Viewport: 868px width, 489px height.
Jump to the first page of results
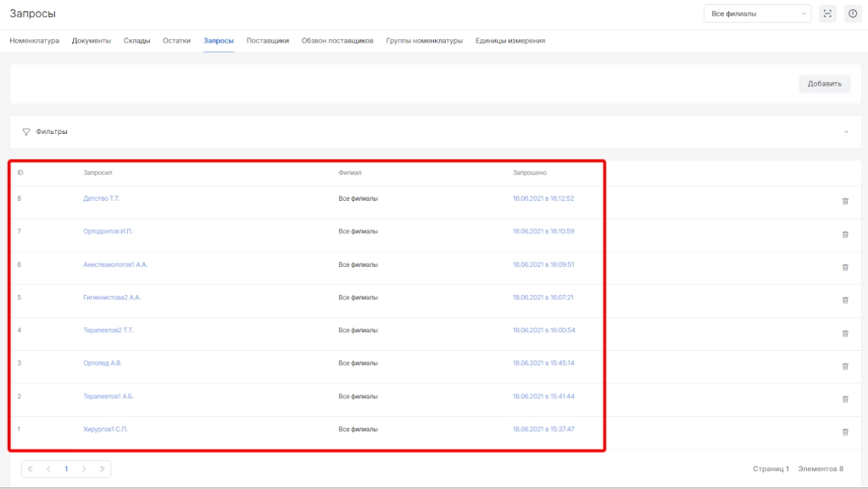click(x=31, y=469)
